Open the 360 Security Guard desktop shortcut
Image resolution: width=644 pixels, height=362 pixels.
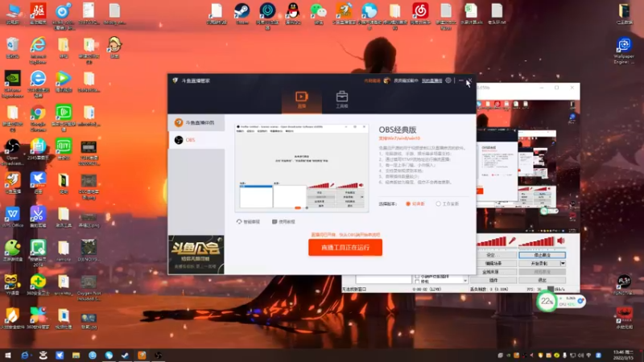[x=38, y=285]
